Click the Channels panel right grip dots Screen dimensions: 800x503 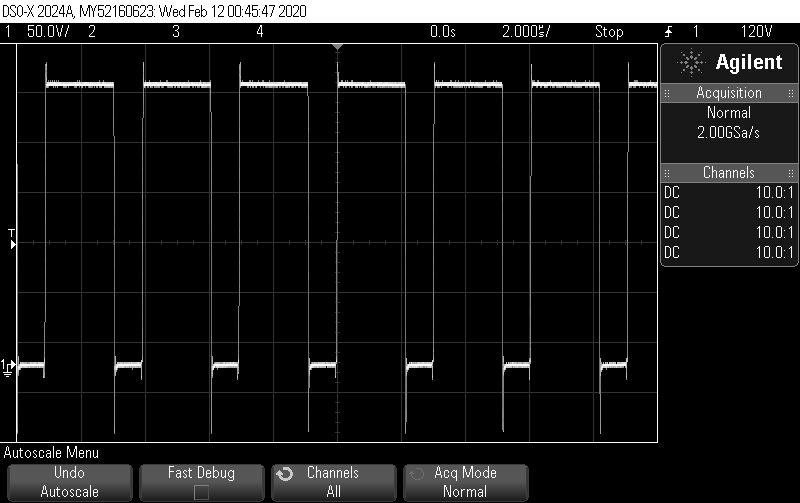[791, 173]
